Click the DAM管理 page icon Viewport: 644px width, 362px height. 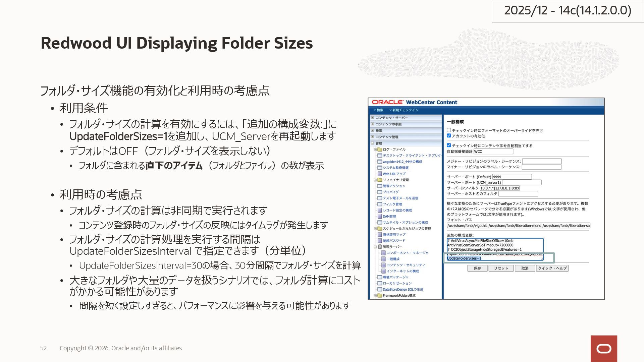pos(380,217)
